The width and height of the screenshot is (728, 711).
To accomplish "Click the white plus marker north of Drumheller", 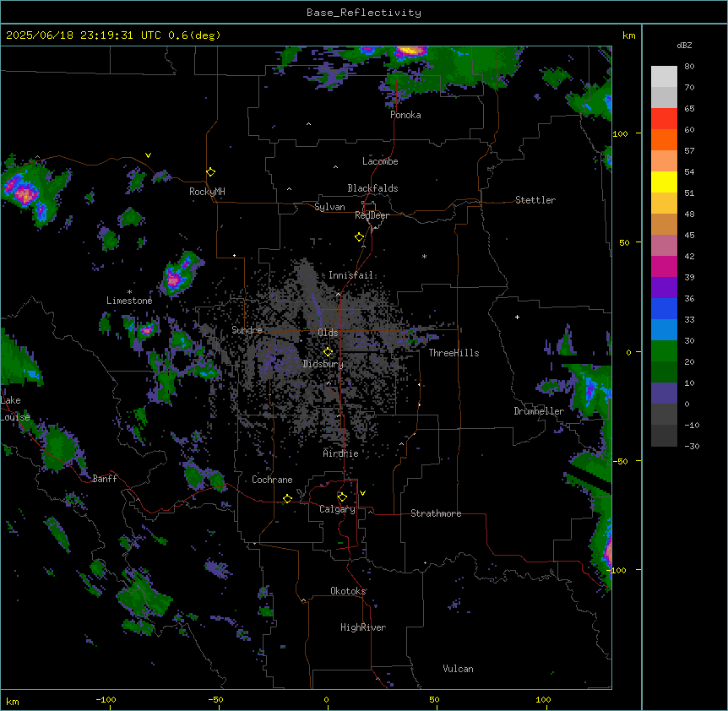I will click(x=517, y=317).
